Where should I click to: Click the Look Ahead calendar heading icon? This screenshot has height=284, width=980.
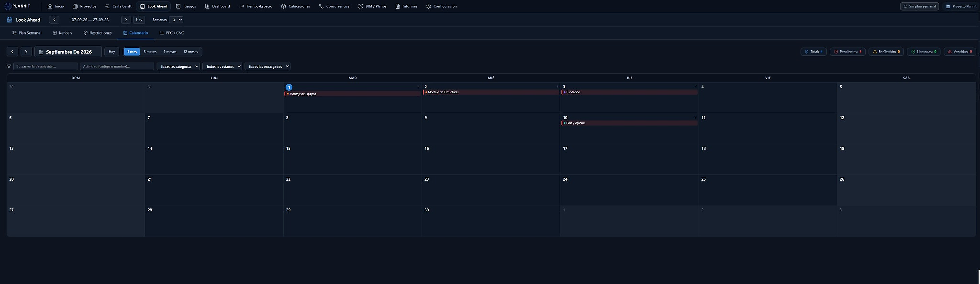tap(10, 20)
